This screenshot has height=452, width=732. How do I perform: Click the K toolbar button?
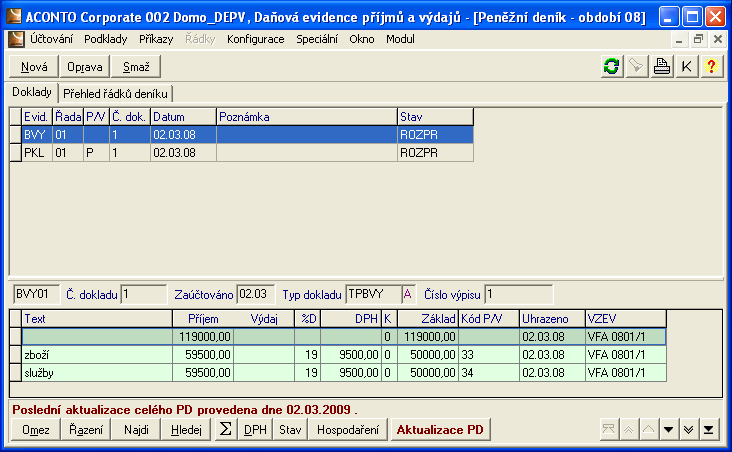pyautogui.click(x=687, y=66)
